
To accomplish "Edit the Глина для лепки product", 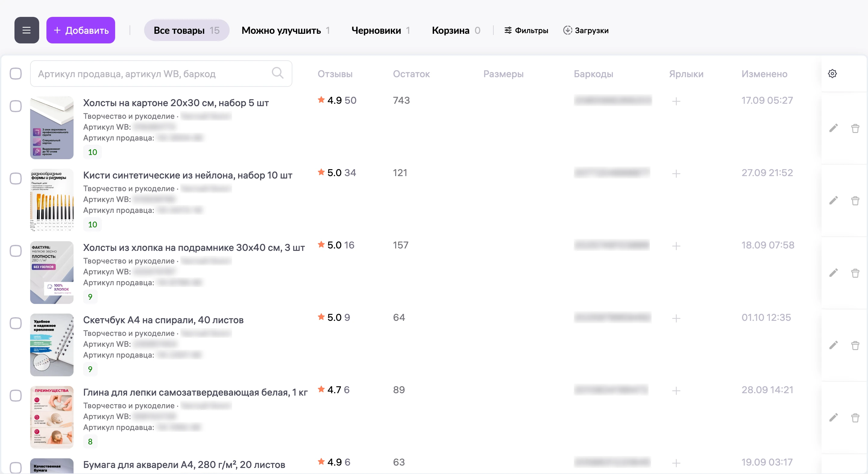I will point(833,418).
